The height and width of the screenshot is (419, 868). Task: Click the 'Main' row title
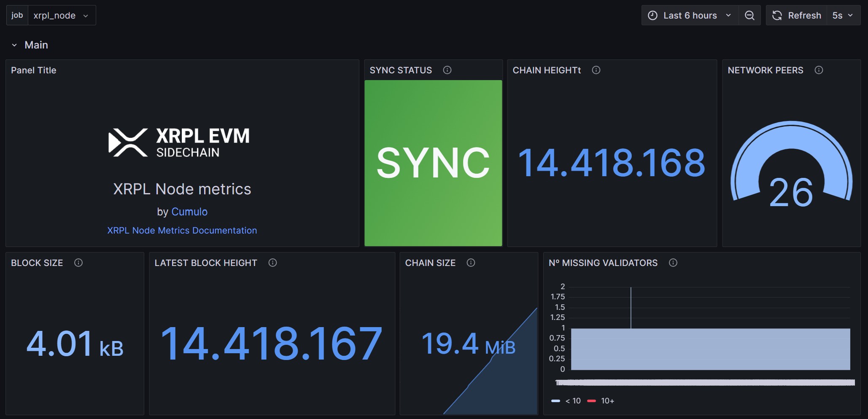click(36, 45)
